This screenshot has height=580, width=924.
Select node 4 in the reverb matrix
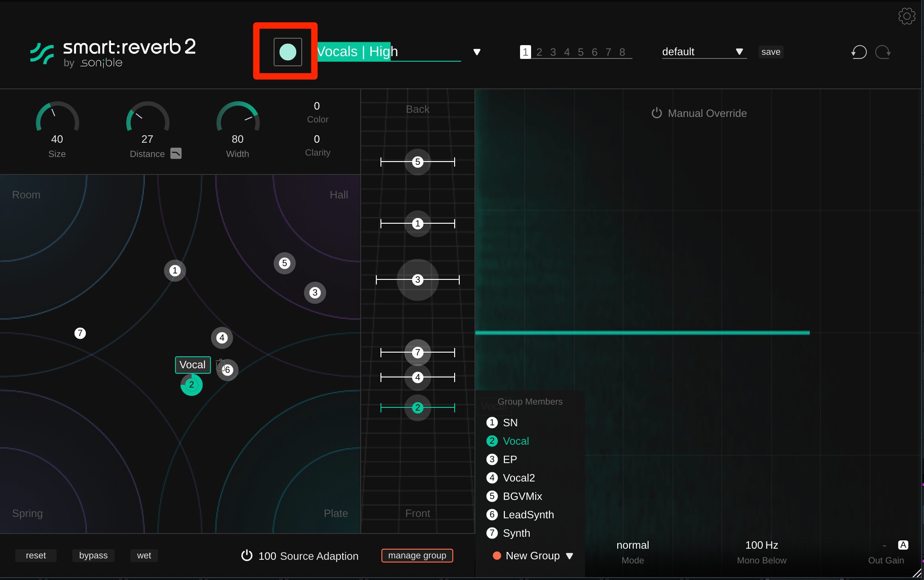222,338
